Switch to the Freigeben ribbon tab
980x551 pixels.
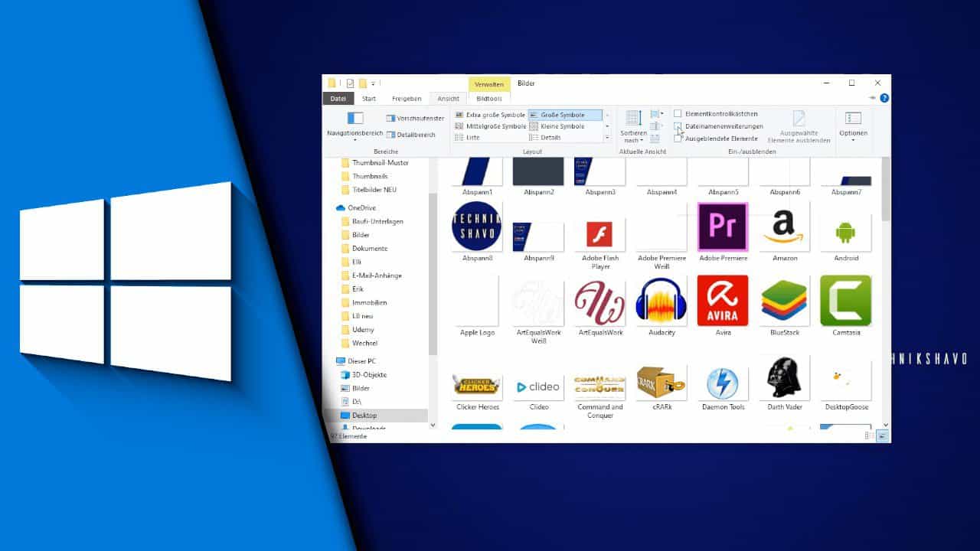[407, 99]
